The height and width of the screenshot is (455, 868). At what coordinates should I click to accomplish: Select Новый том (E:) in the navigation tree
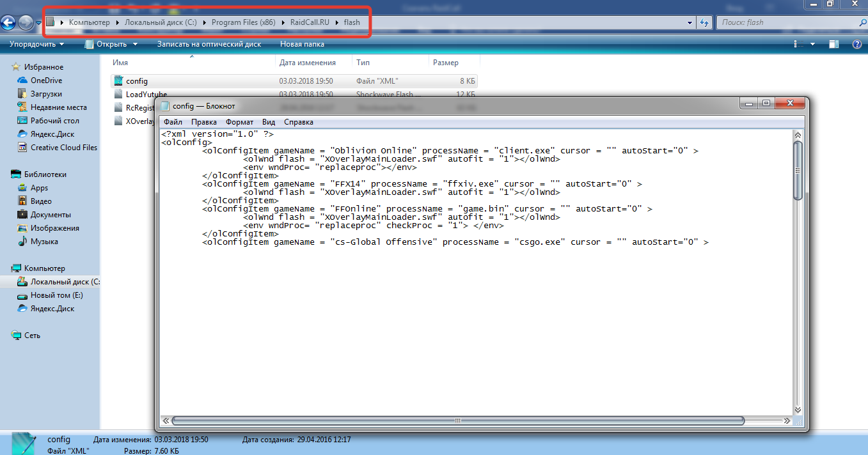56,295
